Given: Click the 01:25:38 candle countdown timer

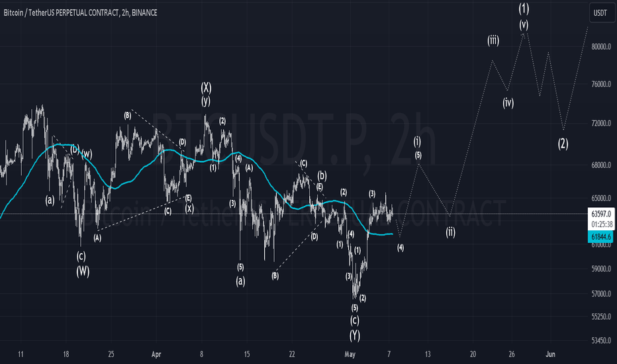Looking at the screenshot, I should click(601, 225).
